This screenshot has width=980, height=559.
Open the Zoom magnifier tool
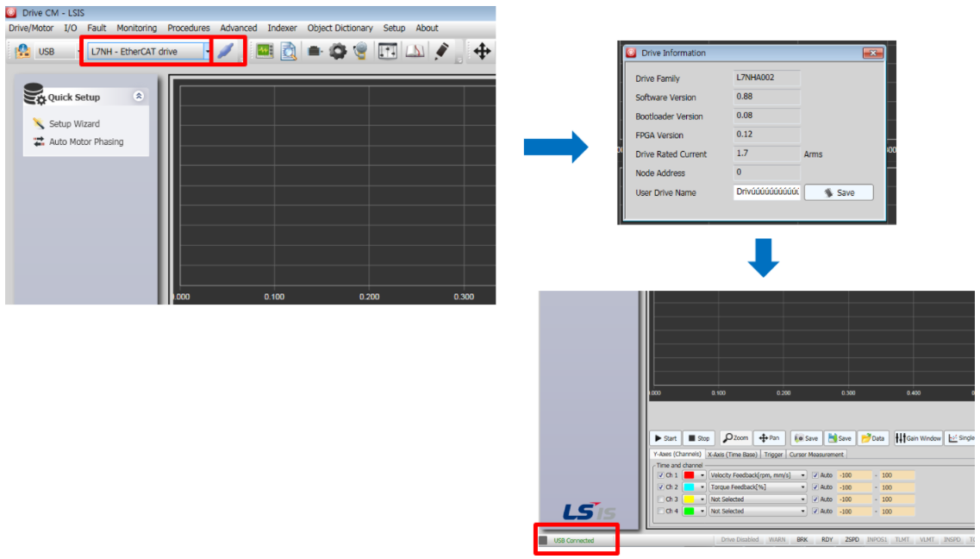(736, 437)
